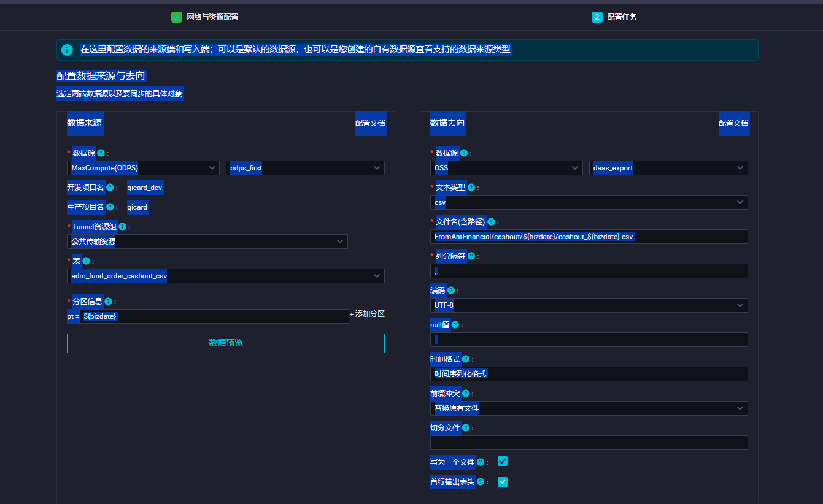The height and width of the screenshot is (504, 823).
Task: Click the null值 input field
Action: tap(589, 340)
